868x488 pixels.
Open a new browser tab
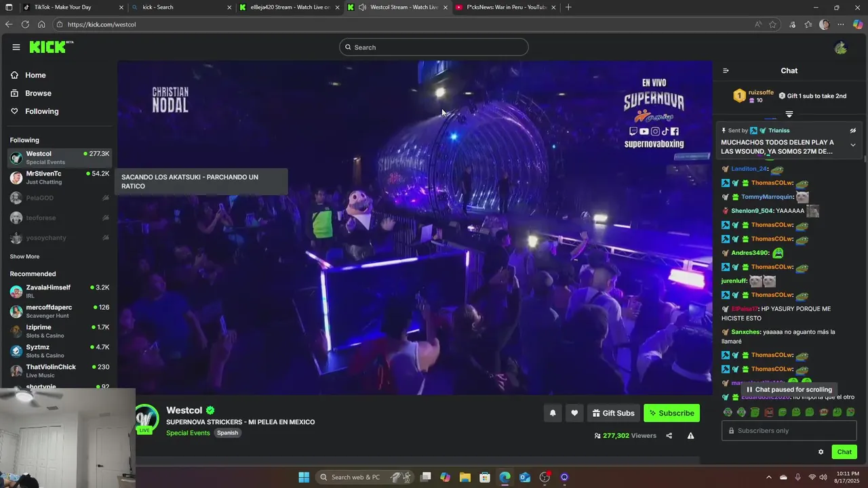pyautogui.click(x=568, y=7)
